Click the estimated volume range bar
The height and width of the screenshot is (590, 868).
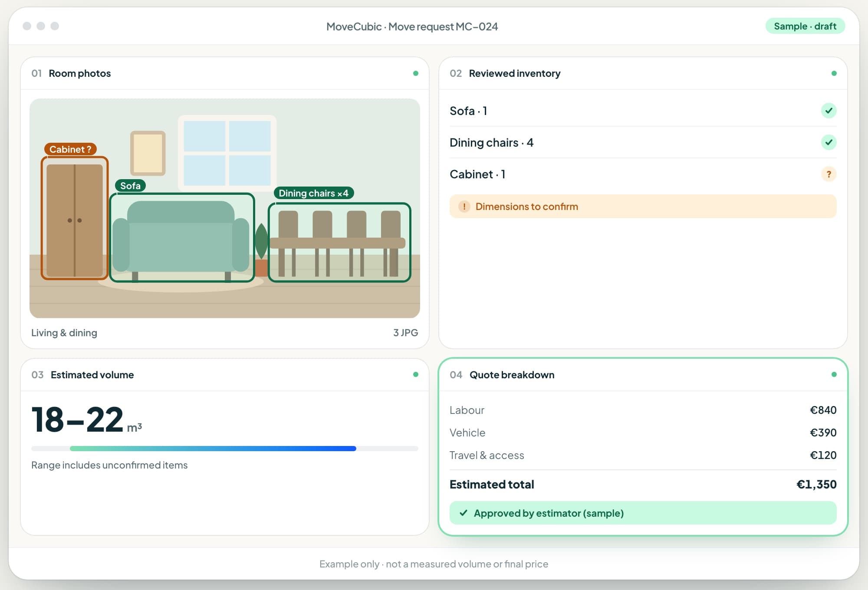[224, 449]
